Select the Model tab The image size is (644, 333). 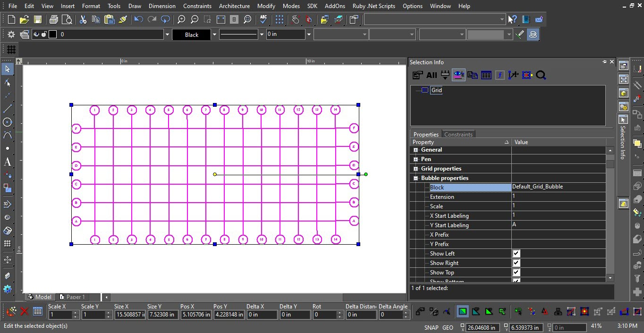(40, 297)
